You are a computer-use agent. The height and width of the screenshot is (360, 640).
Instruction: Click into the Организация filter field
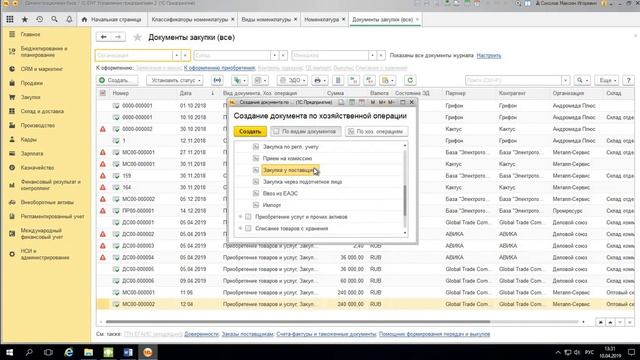pyautogui.click(x=134, y=55)
